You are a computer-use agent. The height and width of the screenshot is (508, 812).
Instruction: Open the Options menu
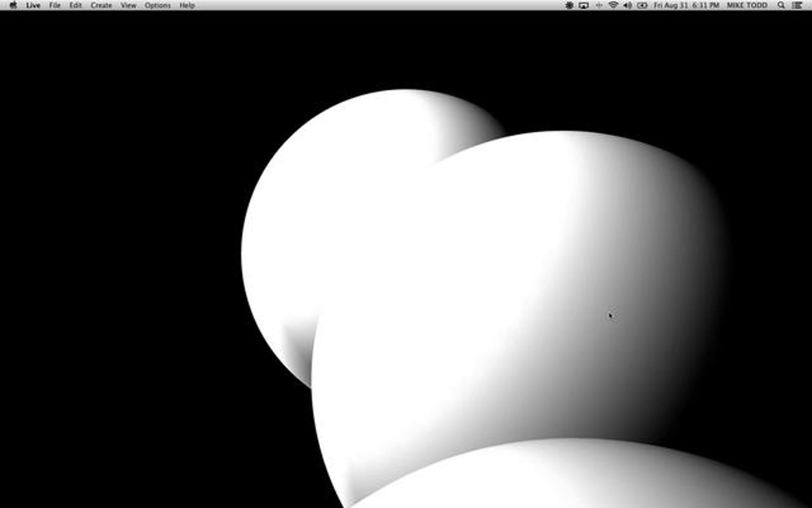tap(158, 5)
